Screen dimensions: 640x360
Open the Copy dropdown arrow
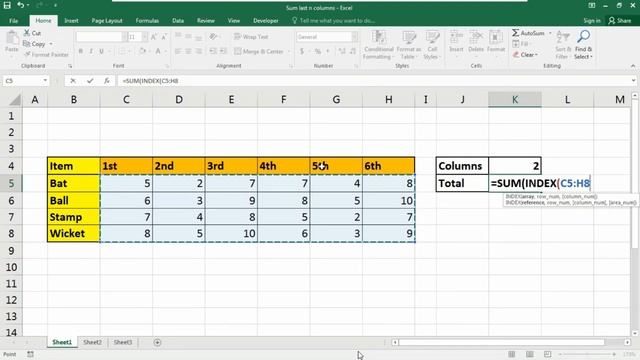point(51,44)
